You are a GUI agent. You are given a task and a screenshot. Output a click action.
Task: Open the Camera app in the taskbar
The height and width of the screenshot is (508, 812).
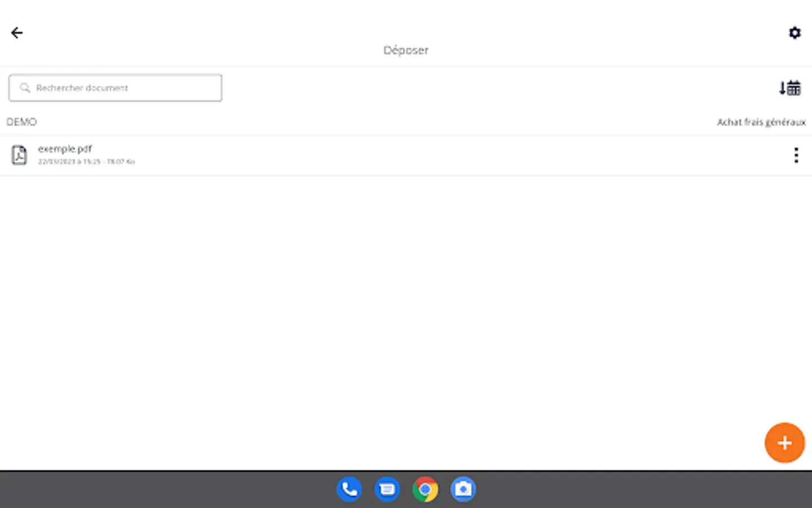[x=464, y=489]
